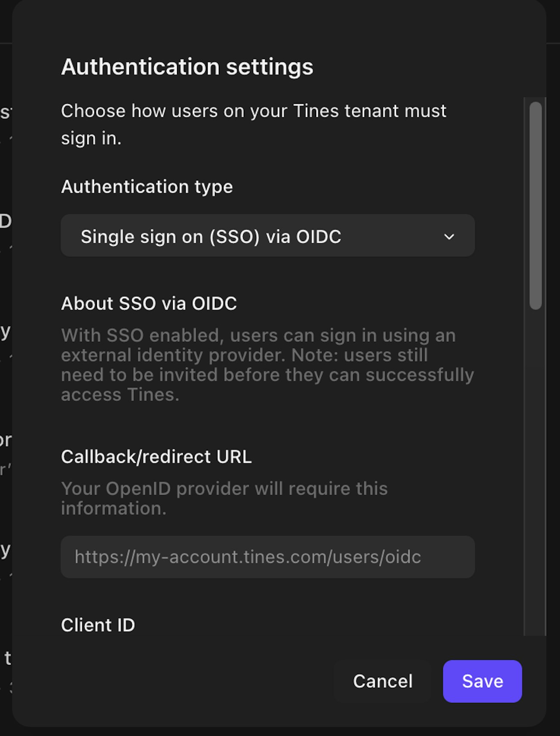Image resolution: width=560 pixels, height=736 pixels.
Task: Click the Client ID label
Action: point(98,625)
